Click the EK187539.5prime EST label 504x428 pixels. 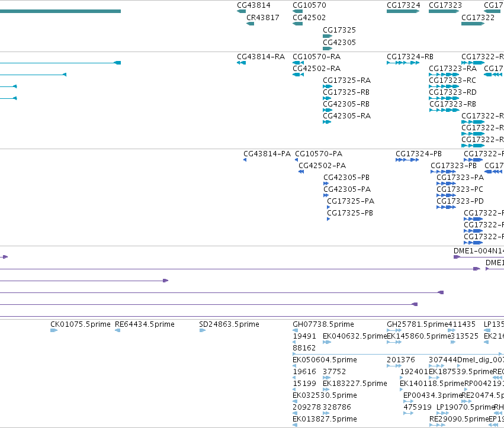click(x=461, y=372)
